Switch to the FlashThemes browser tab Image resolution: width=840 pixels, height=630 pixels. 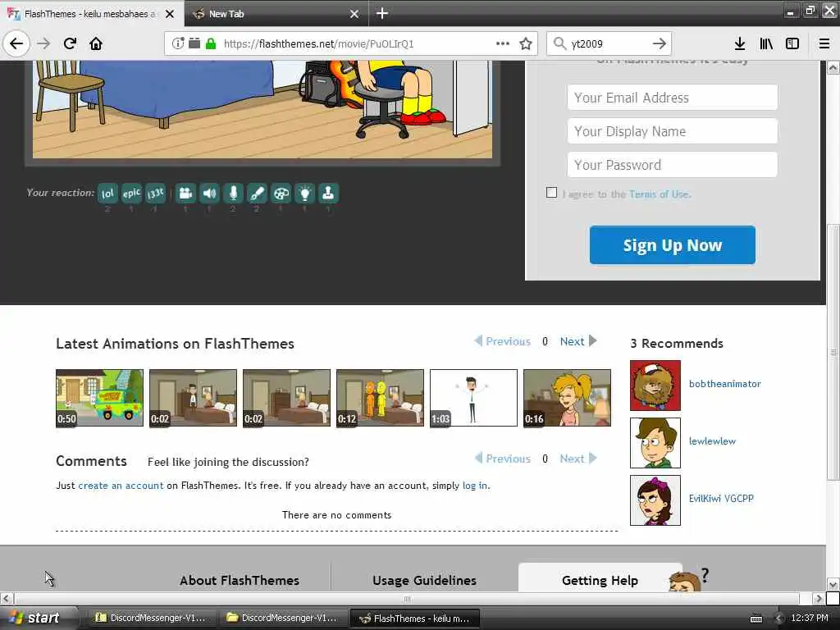[90, 14]
